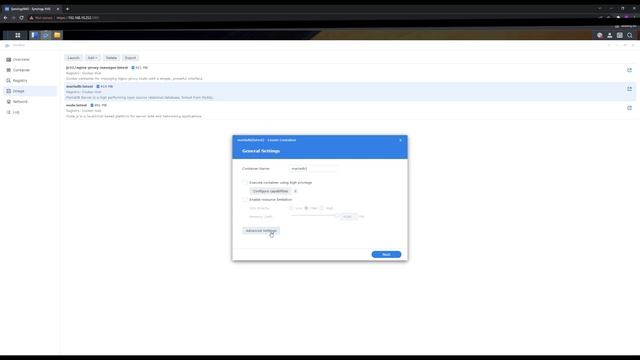Open a new browser tab
Screen dimensions: 640x360
[x=67, y=9]
